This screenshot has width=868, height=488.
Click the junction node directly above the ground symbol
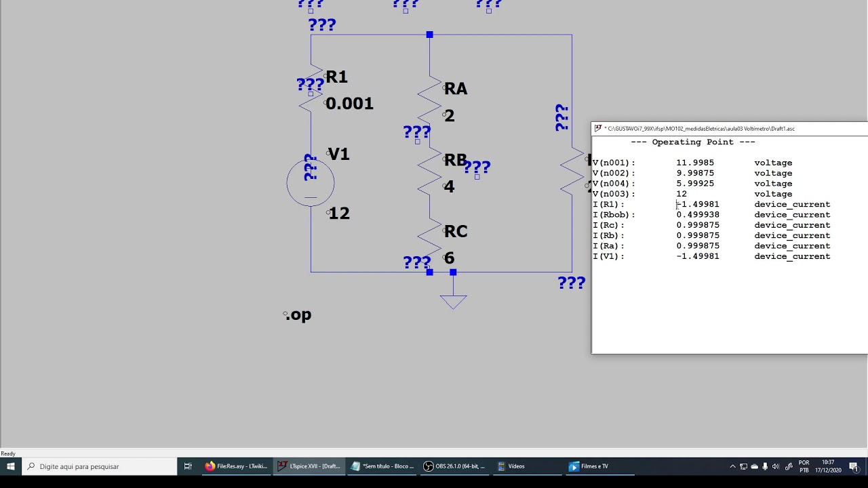(x=453, y=272)
